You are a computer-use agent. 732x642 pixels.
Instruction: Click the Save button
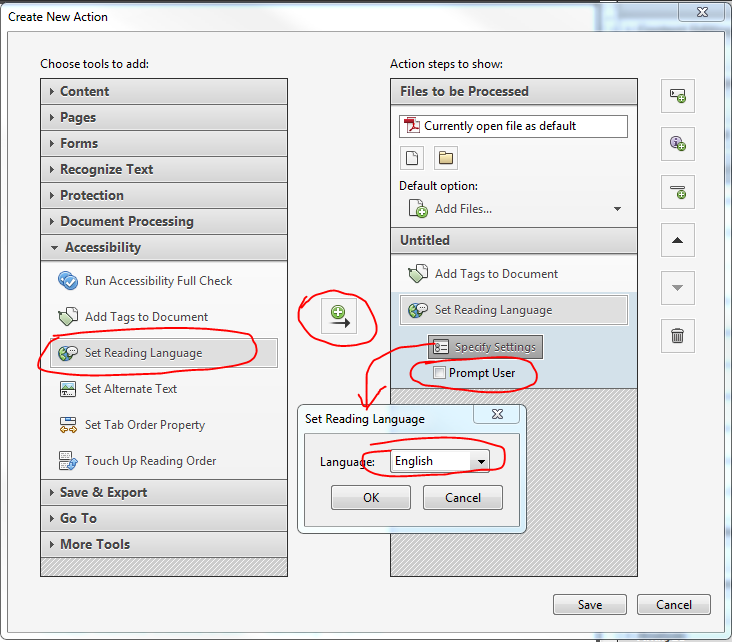tap(589, 604)
